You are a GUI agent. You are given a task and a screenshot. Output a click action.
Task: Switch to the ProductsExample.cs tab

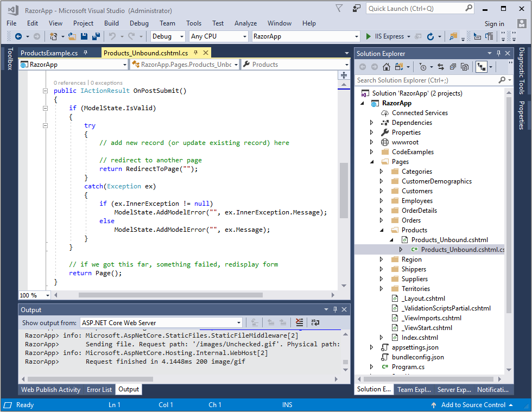(49, 53)
